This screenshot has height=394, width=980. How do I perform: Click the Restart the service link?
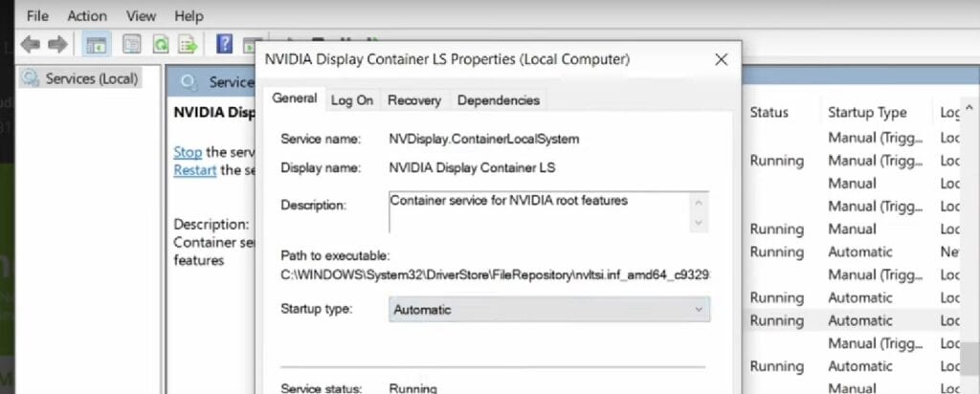click(x=195, y=170)
